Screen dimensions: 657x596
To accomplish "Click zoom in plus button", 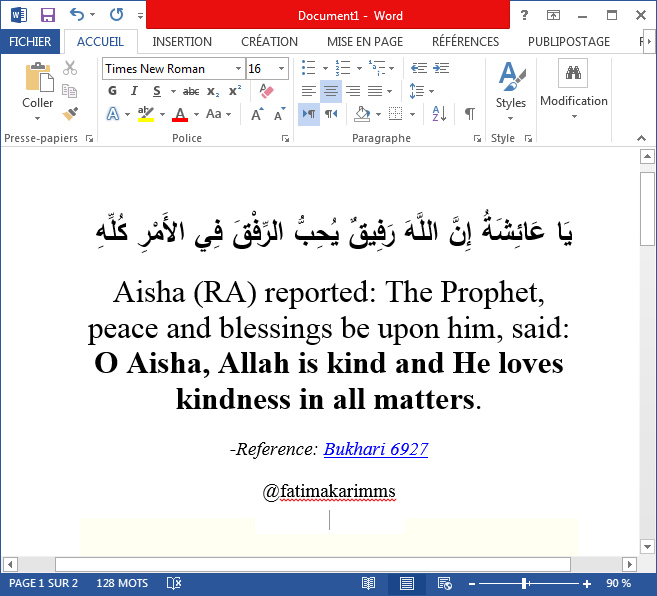I will click(x=587, y=583).
